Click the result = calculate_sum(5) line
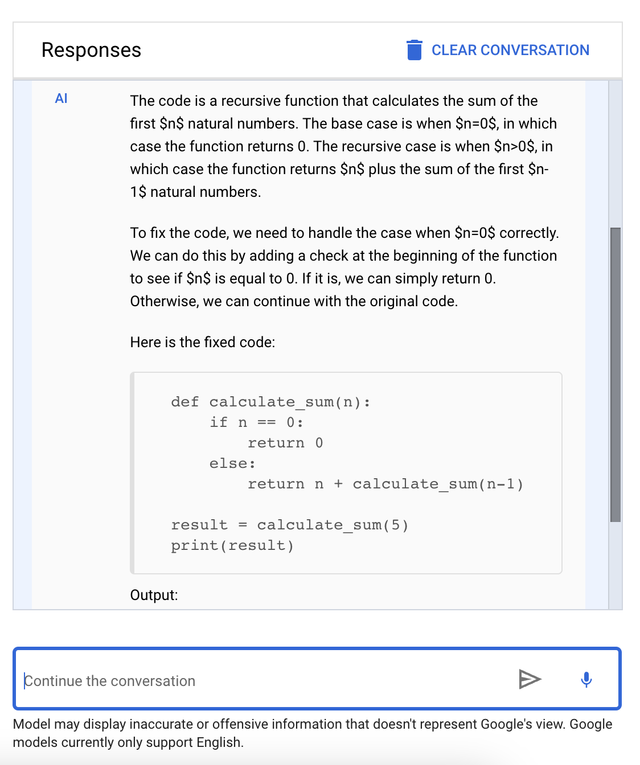This screenshot has height=765, width=640. point(290,525)
